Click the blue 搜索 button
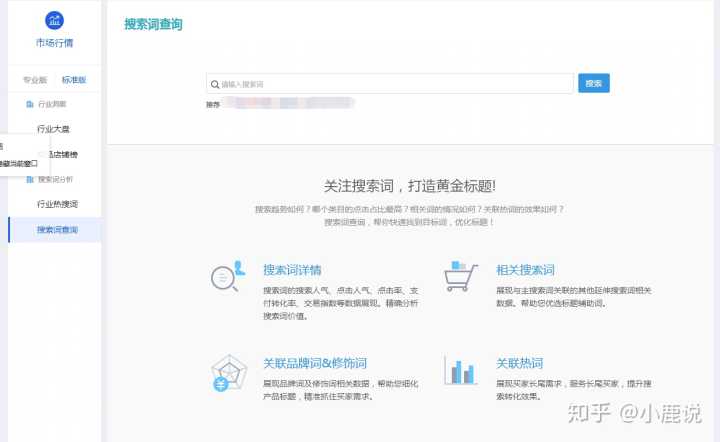720x442 pixels. click(x=594, y=83)
